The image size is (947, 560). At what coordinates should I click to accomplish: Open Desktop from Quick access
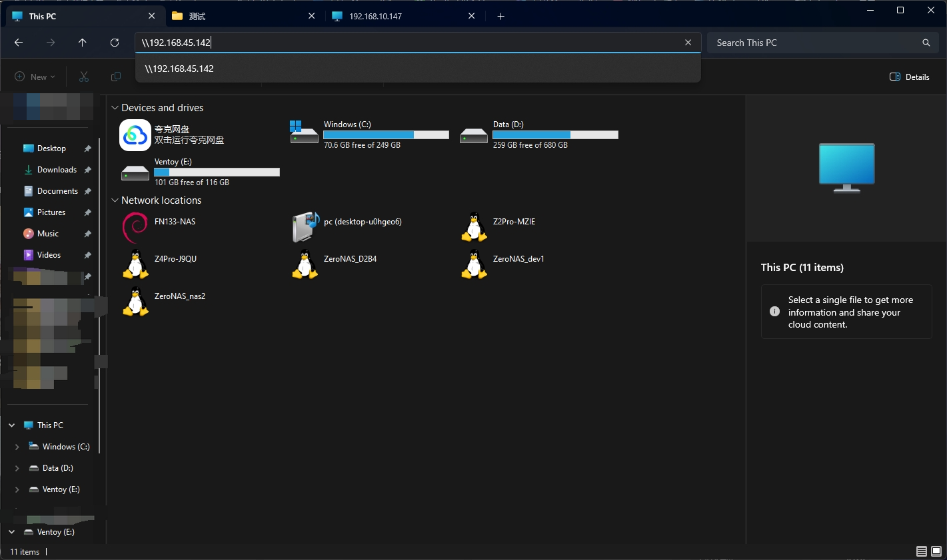[x=51, y=148]
